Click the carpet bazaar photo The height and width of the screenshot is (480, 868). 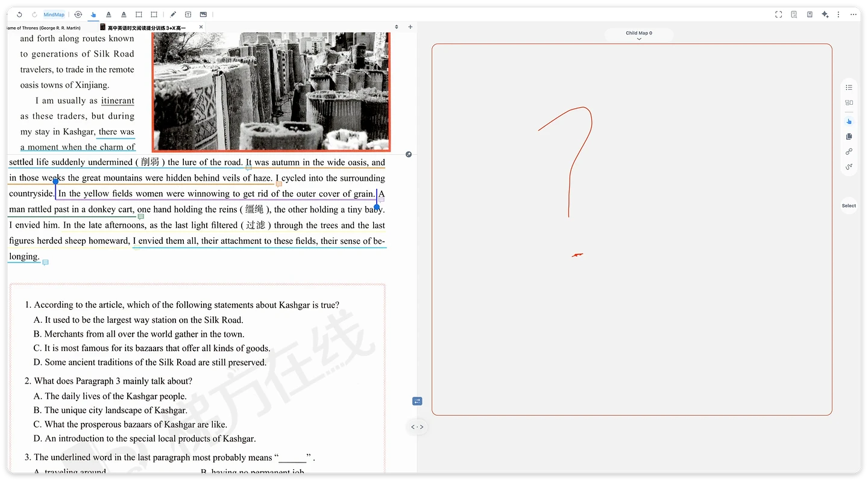coord(271,92)
